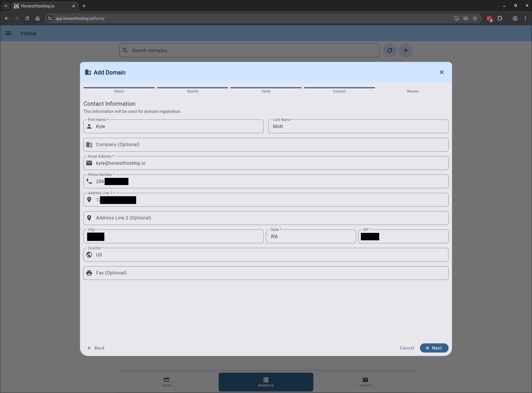Reload the page in browser toolbar
This screenshot has height=393, width=532.
pos(27,18)
